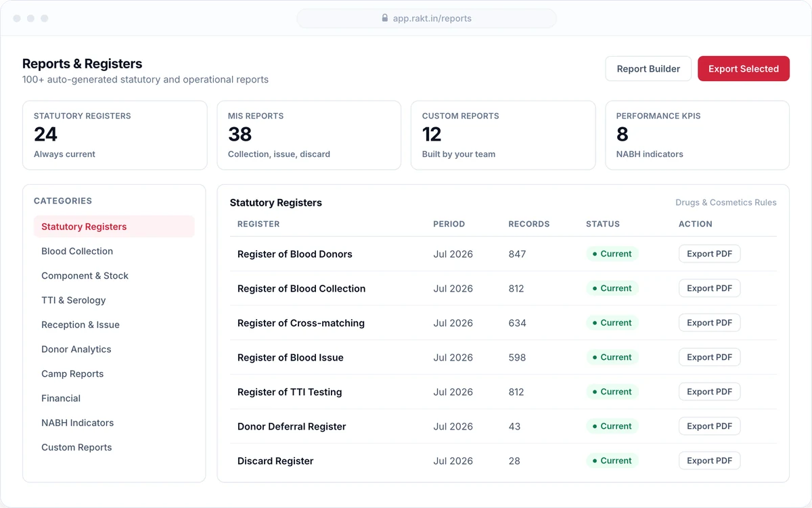Select Camp Reports category
812x508 pixels.
click(114, 373)
